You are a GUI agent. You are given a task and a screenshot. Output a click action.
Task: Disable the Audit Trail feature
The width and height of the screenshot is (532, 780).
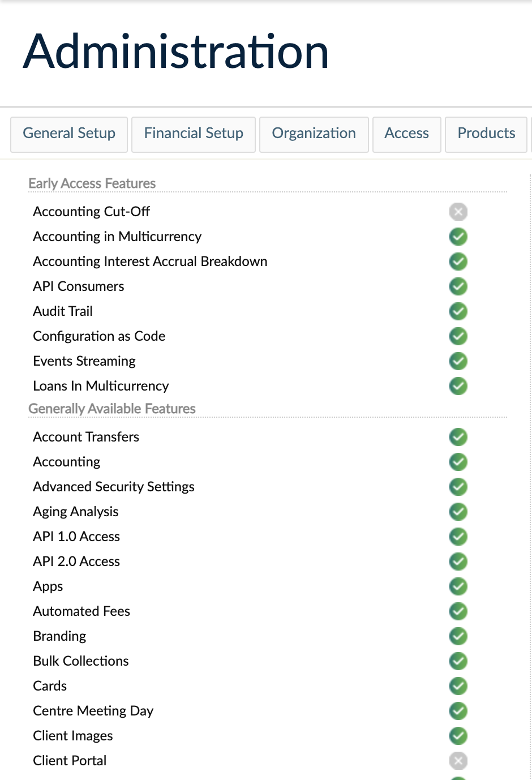458,311
